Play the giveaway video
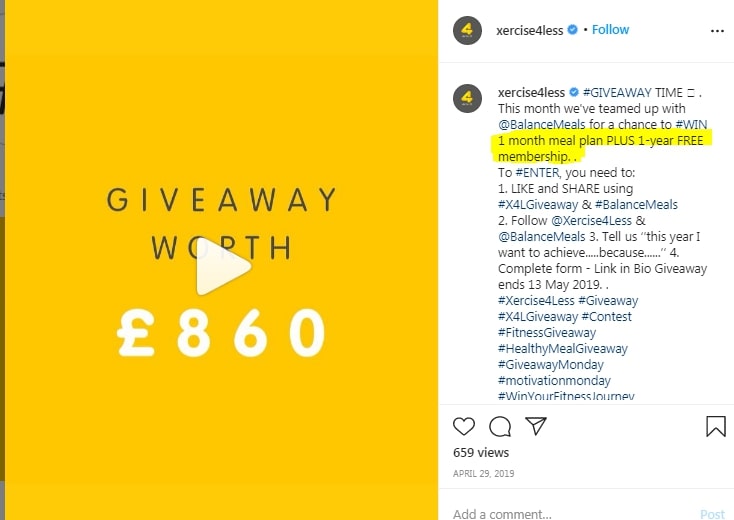The width and height of the screenshot is (734, 520). pos(223,266)
